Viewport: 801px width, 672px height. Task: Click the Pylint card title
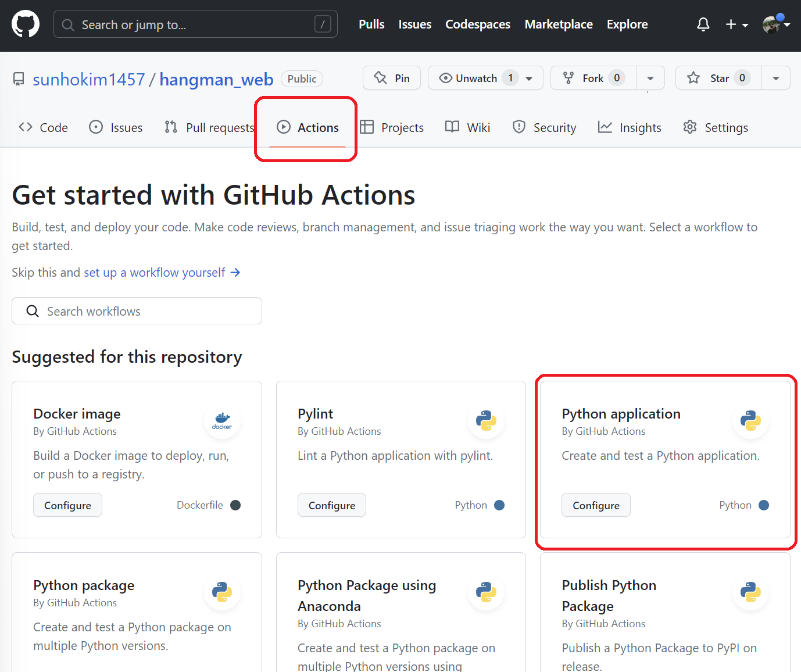[315, 414]
